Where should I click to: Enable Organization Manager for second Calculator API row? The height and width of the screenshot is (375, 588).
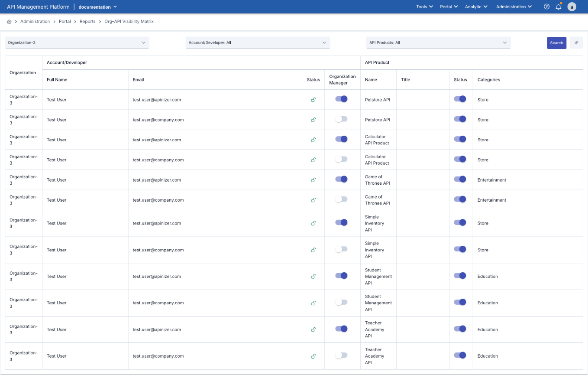(342, 159)
